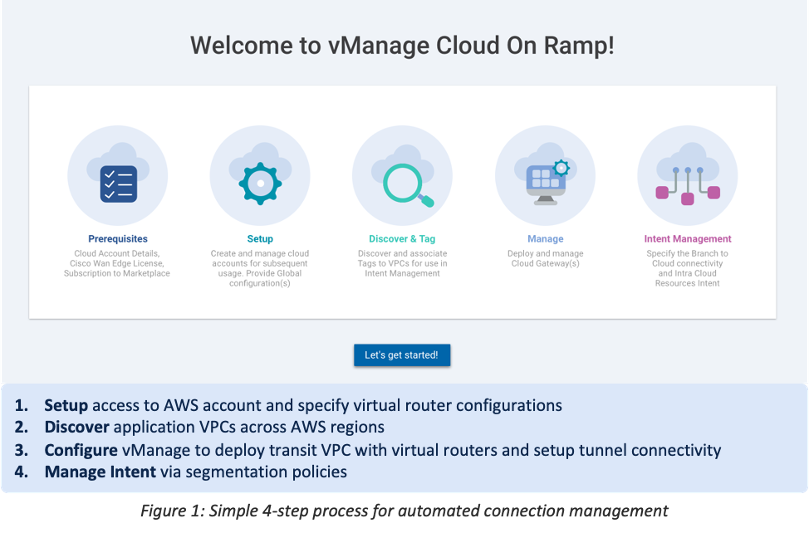Screen dimensions: 810x533
Task: Click the Figure 1 caption text
Action: coord(404,511)
